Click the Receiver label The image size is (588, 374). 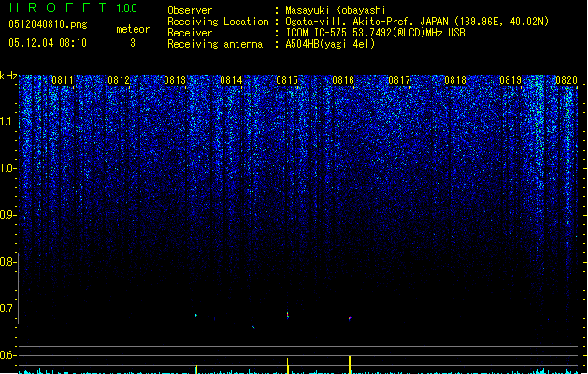point(190,33)
